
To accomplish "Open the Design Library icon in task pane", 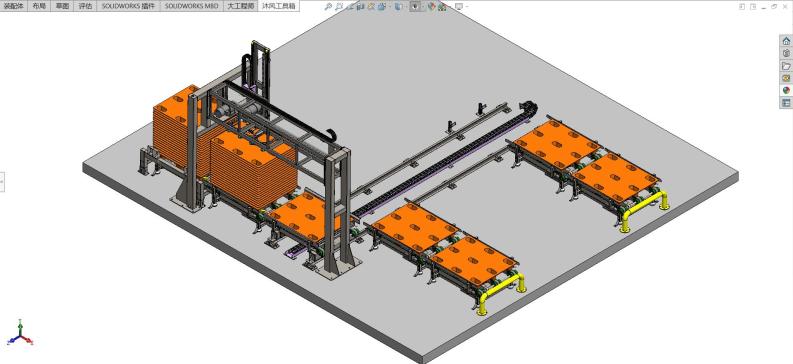I will point(786,53).
